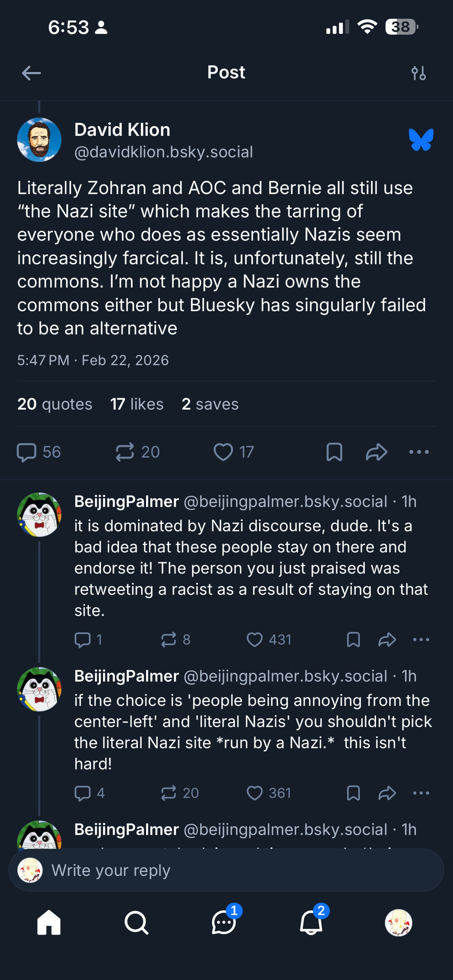Open more options on main post
Viewport: 453px width, 980px height.
(419, 452)
